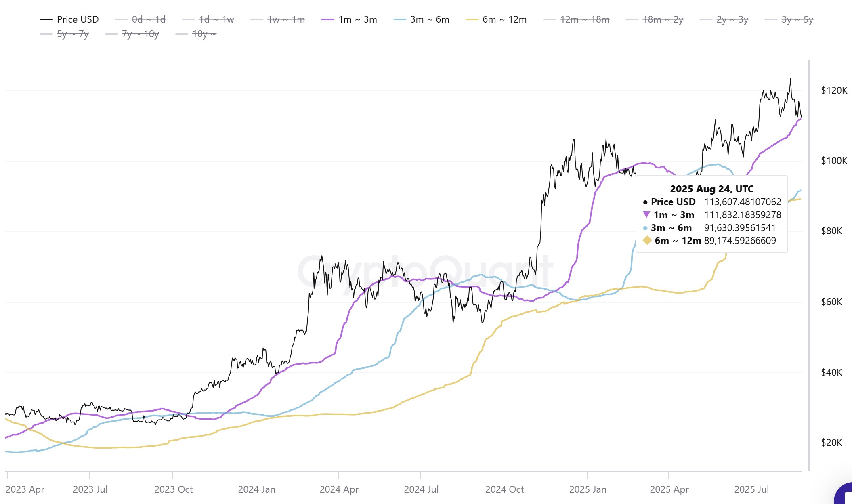Image resolution: width=852 pixels, height=504 pixels.
Task: Enable the 2y ~ 3y legend item
Action: click(724, 19)
